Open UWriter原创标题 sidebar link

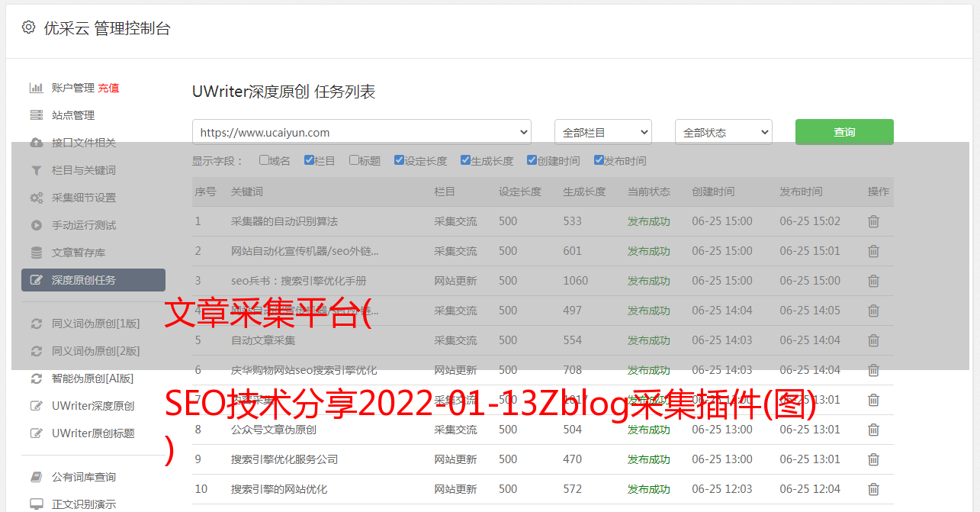93,433
